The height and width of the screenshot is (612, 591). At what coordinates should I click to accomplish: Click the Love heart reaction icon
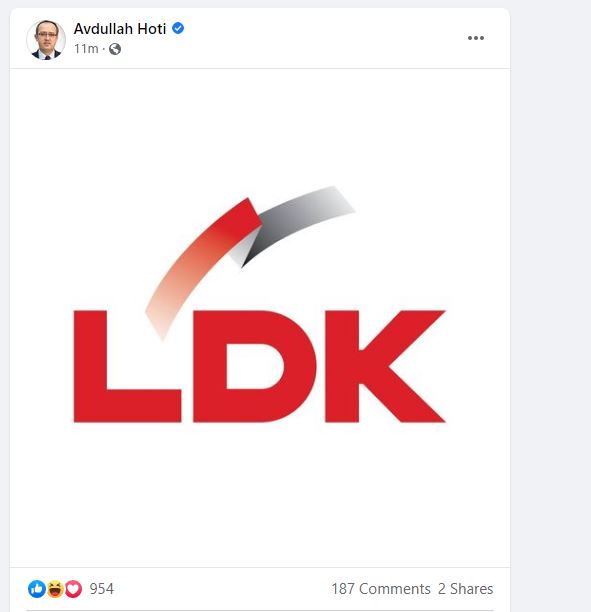[x=73, y=589]
